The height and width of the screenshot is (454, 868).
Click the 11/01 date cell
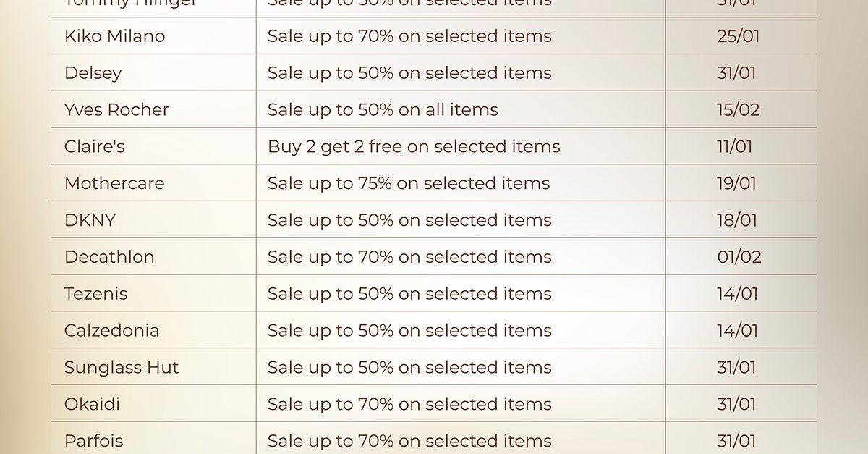pos(734,146)
